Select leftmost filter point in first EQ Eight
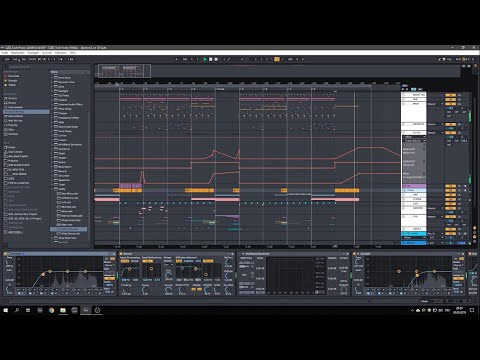 (43, 274)
